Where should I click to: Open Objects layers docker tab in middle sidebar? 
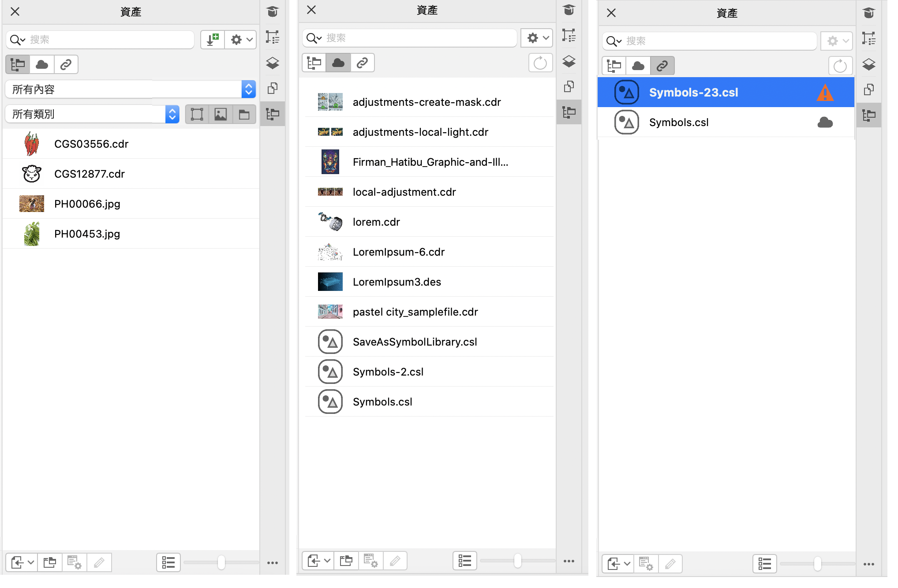point(569,61)
